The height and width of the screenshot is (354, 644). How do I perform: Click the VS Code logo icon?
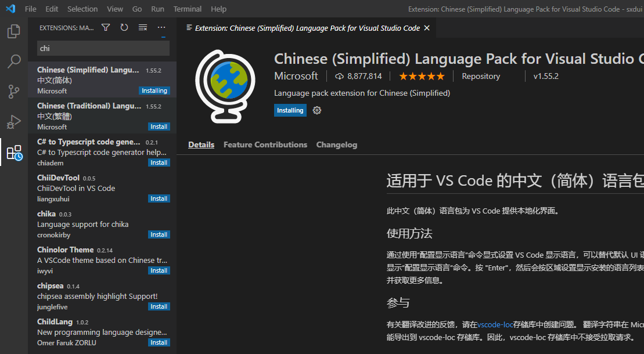point(10,9)
